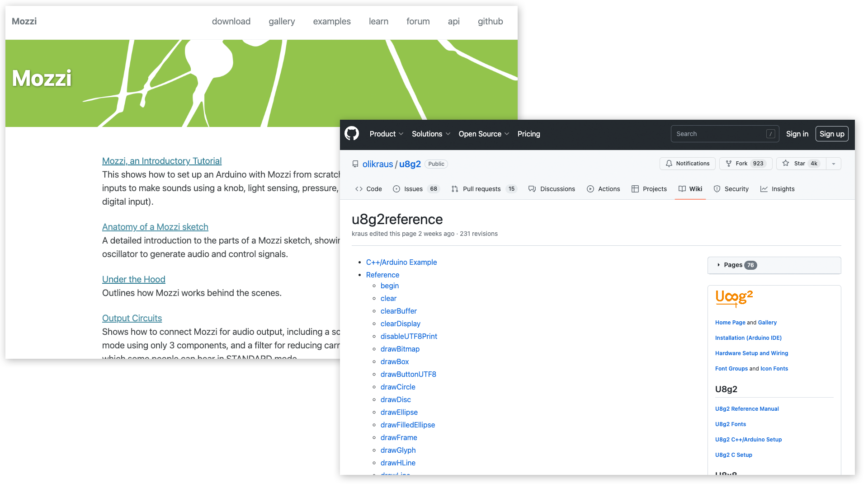Click the Fork icon
The width and height of the screenshot is (868, 488).
click(x=729, y=164)
